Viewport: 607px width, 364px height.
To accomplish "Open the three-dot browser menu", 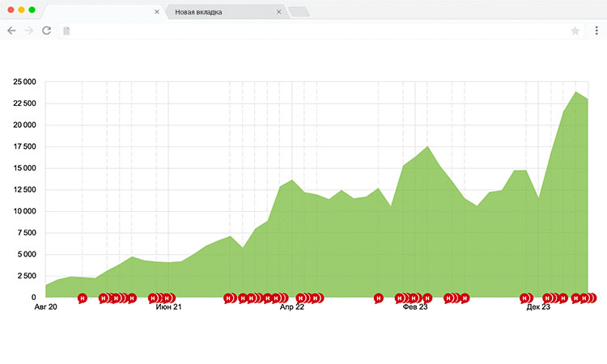I will (596, 31).
